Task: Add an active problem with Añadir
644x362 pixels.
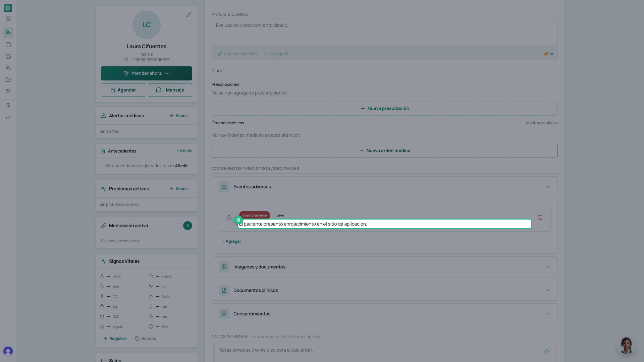Action: [x=179, y=189]
